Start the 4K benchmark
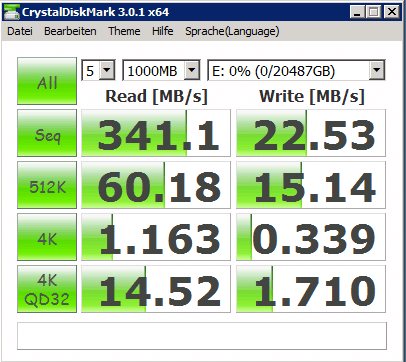This screenshot has height=362, width=406. click(x=47, y=237)
